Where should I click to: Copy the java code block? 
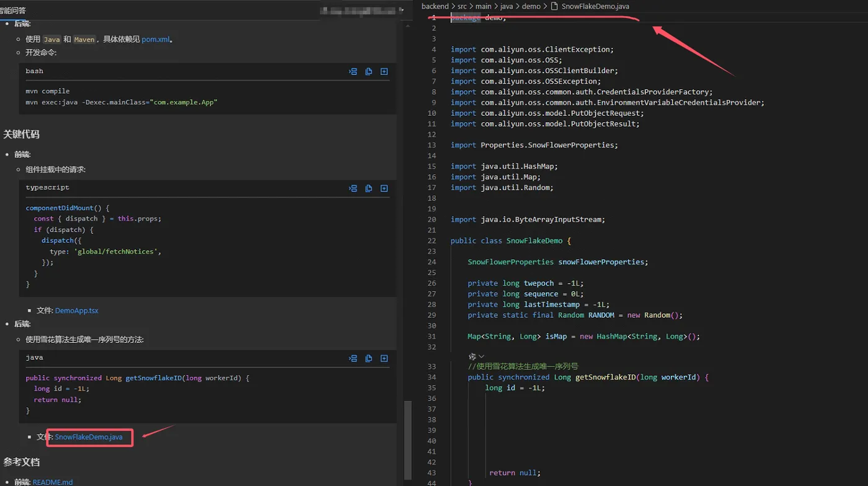tap(368, 358)
